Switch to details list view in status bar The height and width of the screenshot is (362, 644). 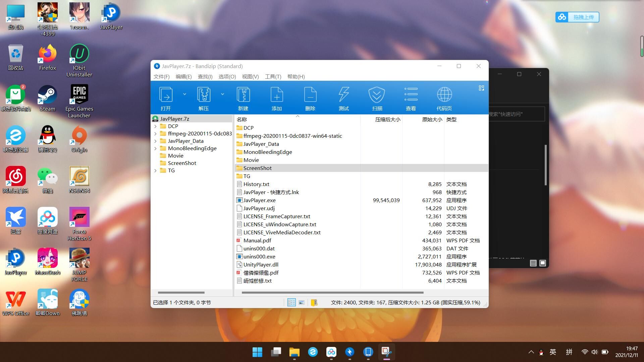(x=291, y=302)
